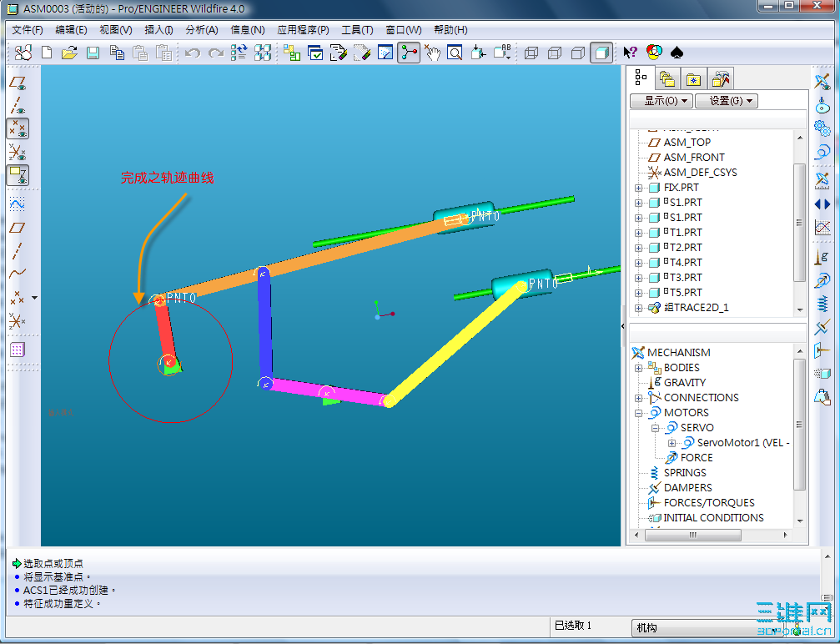Viewport: 840px width, 644px height.
Task: Select INITIAL CONDITIONS tree item
Action: coord(713,517)
